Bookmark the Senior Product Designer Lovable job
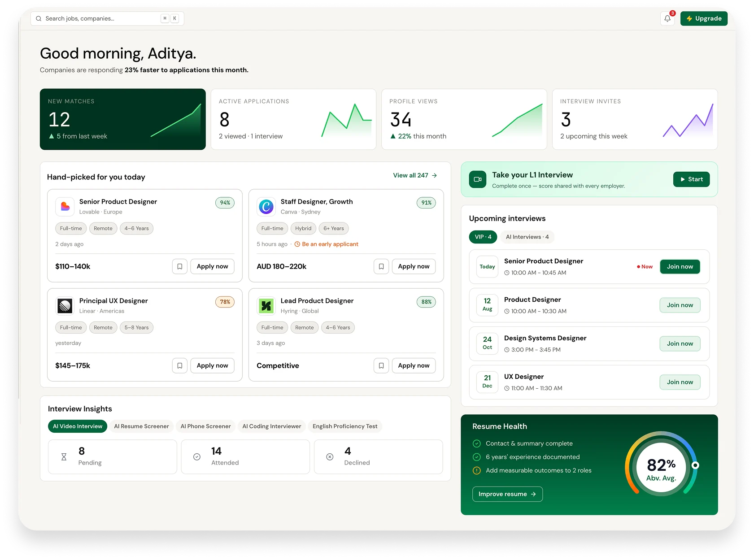This screenshot has height=560, width=754. pyautogui.click(x=180, y=266)
